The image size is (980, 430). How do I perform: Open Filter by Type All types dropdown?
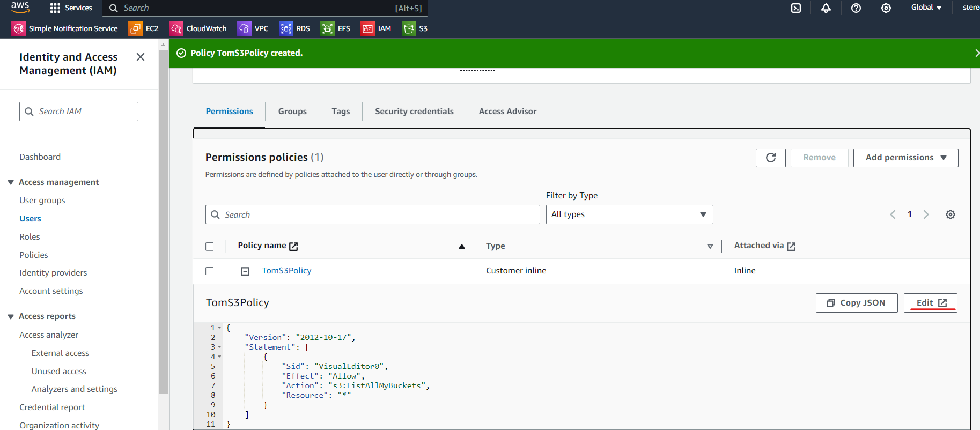(629, 214)
